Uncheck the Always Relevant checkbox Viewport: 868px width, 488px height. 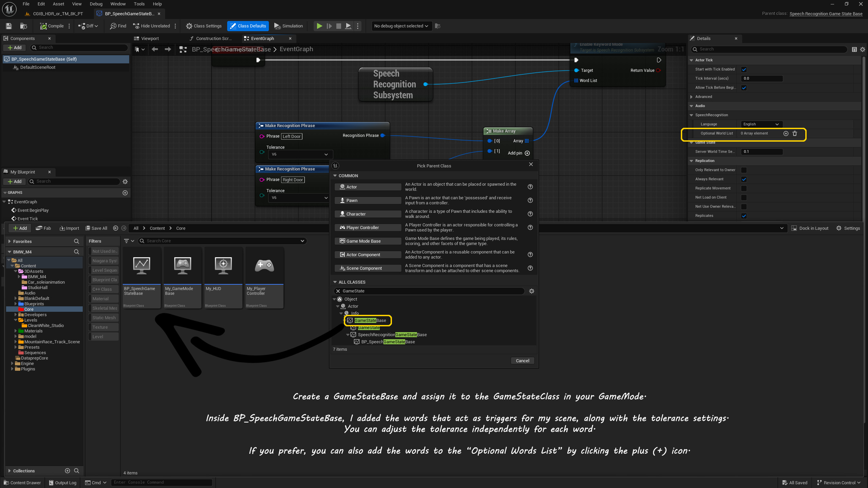(x=744, y=179)
